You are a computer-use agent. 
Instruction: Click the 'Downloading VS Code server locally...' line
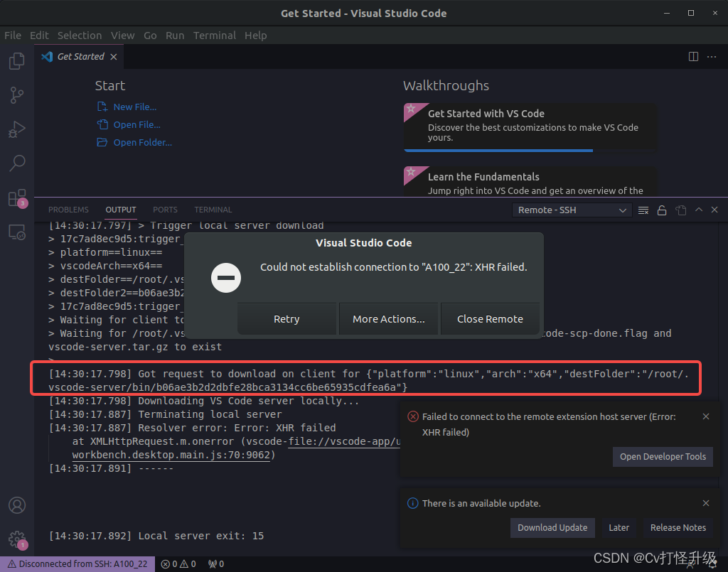(x=204, y=401)
